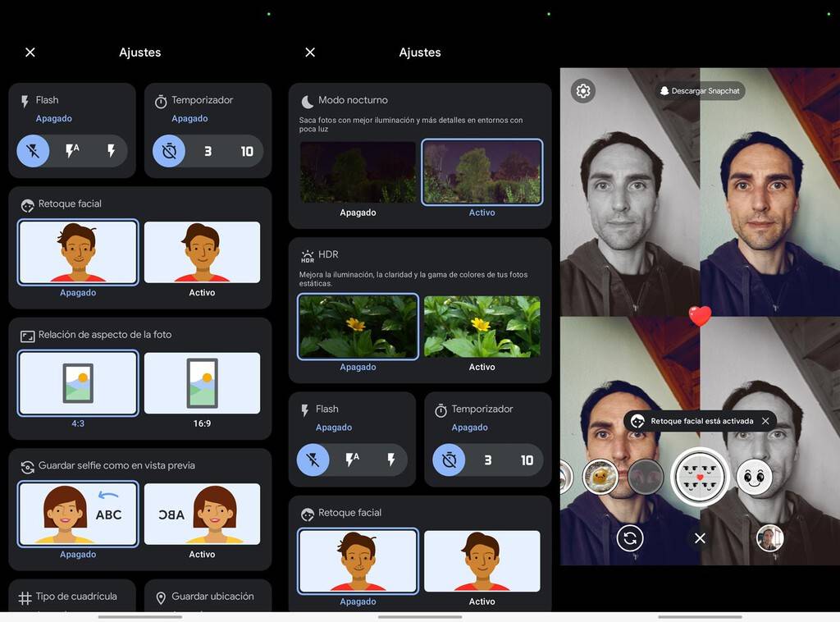840x622 pixels.
Task: Tap the selected four-grid heart lens shutter
Action: (x=700, y=476)
